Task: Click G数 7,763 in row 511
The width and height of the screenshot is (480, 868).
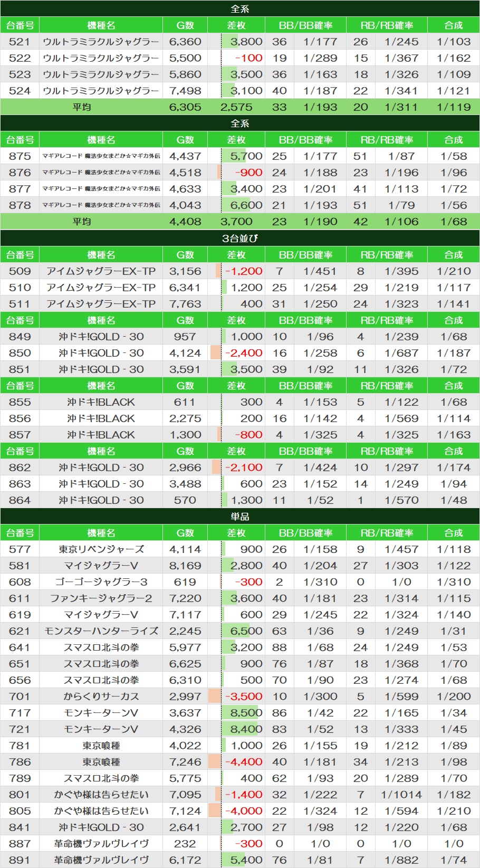Action: pyautogui.click(x=185, y=304)
